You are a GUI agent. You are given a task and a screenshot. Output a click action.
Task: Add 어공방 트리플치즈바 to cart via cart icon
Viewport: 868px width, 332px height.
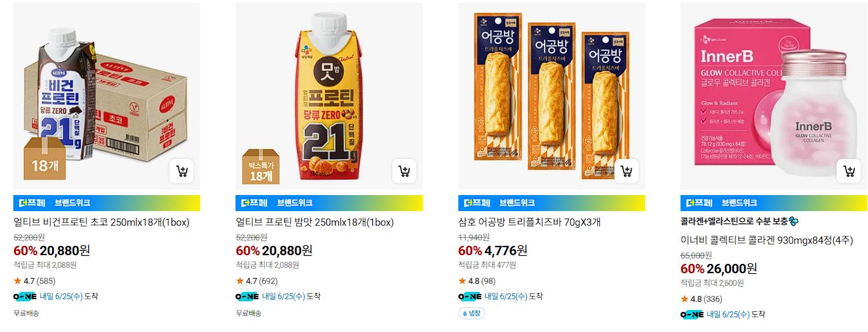[x=626, y=172]
